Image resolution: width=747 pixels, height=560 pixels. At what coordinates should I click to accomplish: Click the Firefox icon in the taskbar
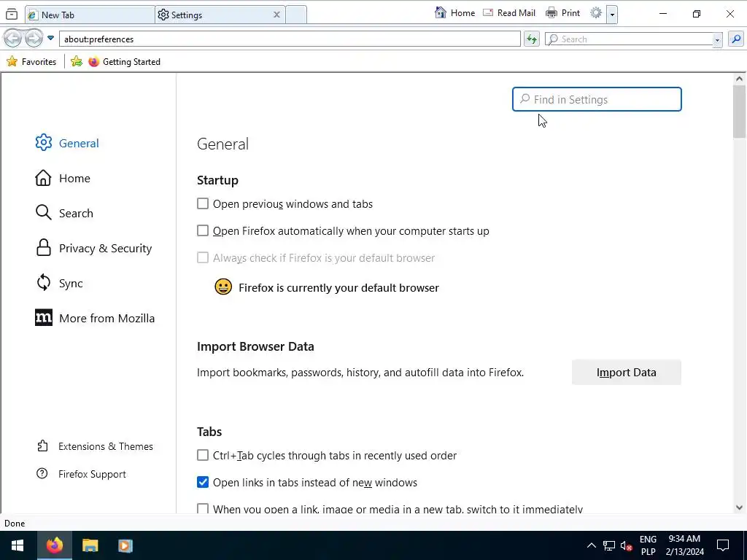point(54,545)
